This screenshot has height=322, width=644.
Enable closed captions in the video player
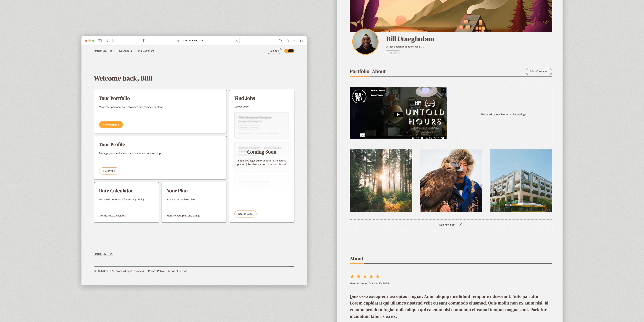point(417,138)
